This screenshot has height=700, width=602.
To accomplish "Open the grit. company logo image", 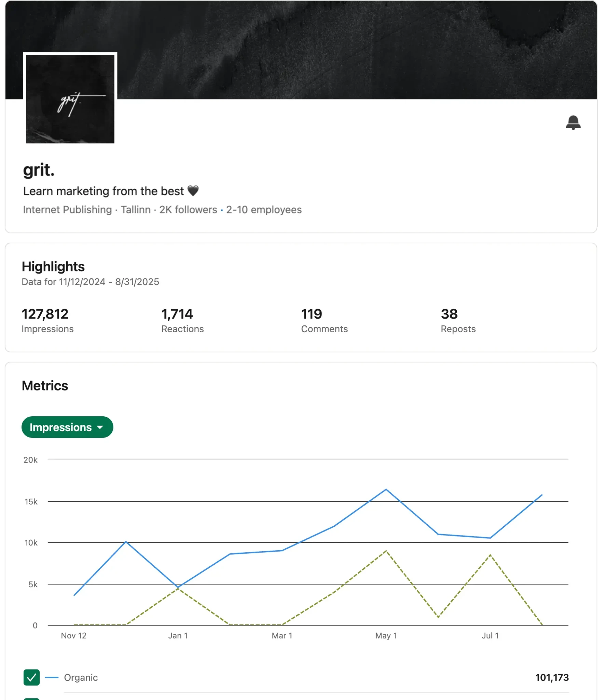I will 70,99.
